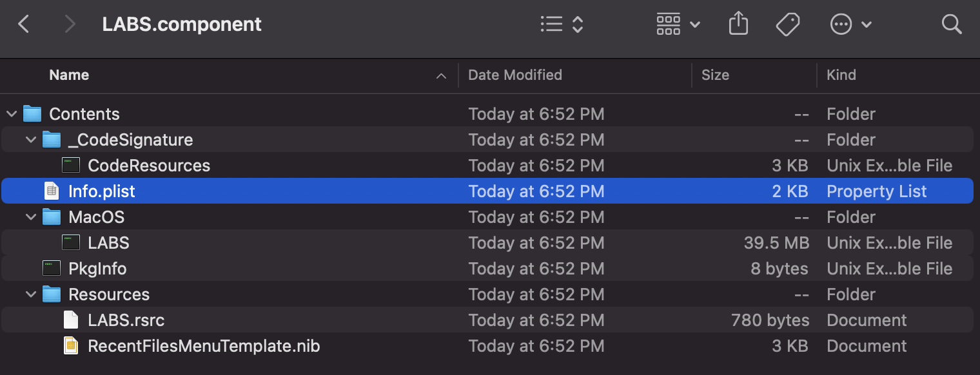Screen dimensions: 980x375
Task: Collapse the Contents folder
Action: point(12,114)
